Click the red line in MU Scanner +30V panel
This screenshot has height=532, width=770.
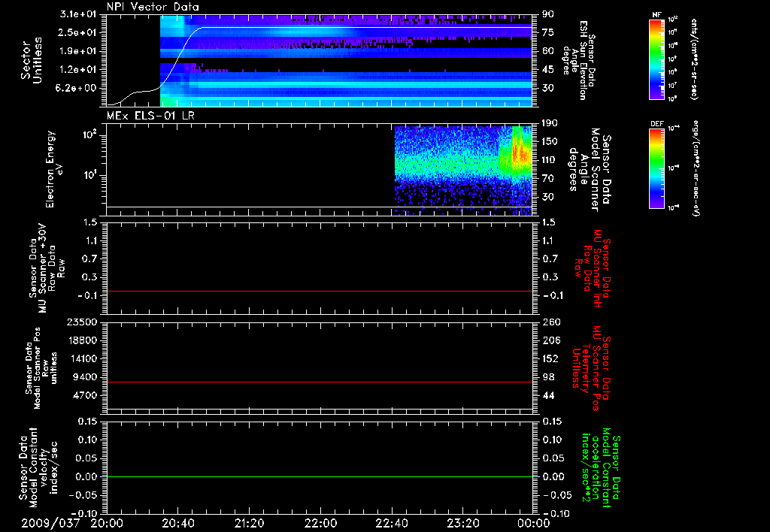pyautogui.click(x=320, y=292)
